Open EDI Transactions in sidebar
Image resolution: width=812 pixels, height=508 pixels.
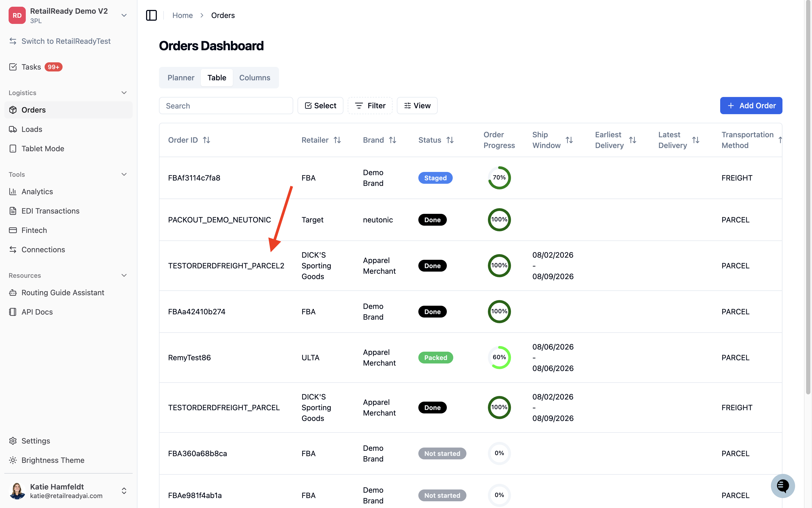[68, 211]
